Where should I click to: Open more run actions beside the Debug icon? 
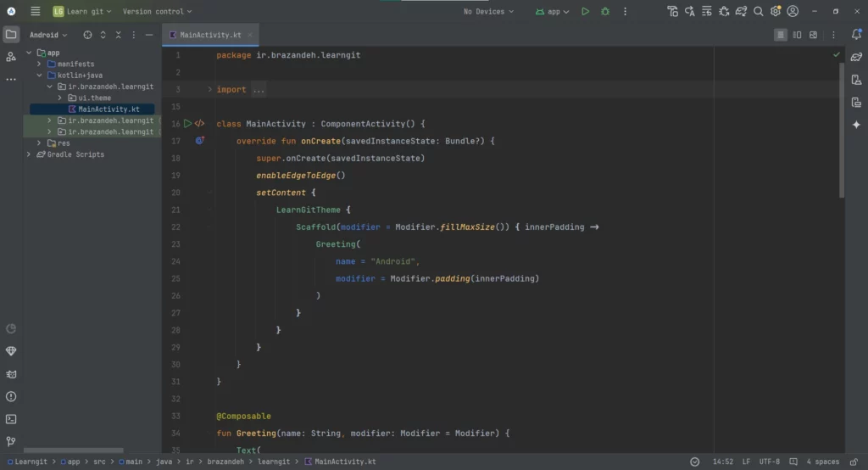pos(625,11)
